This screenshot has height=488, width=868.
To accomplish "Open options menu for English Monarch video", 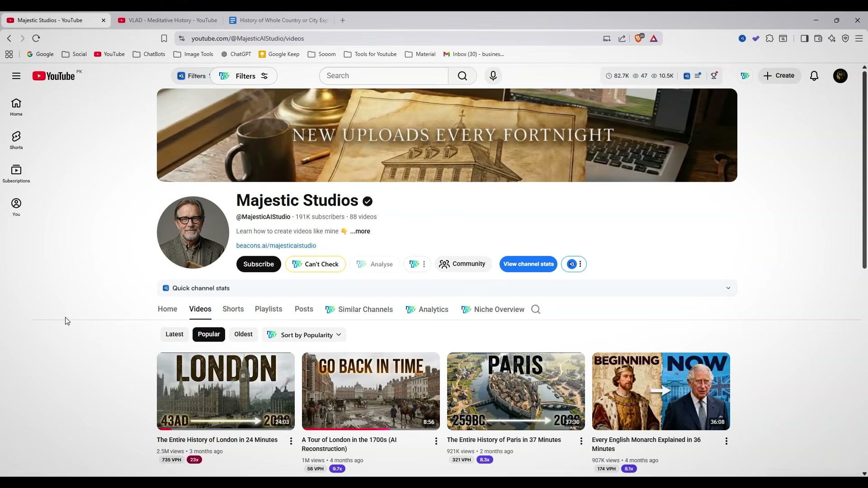I will coord(726,441).
